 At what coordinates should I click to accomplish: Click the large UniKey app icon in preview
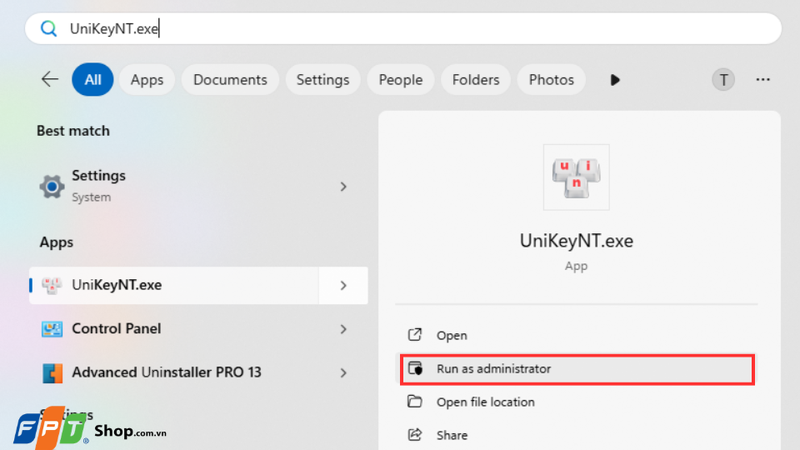coord(576,177)
